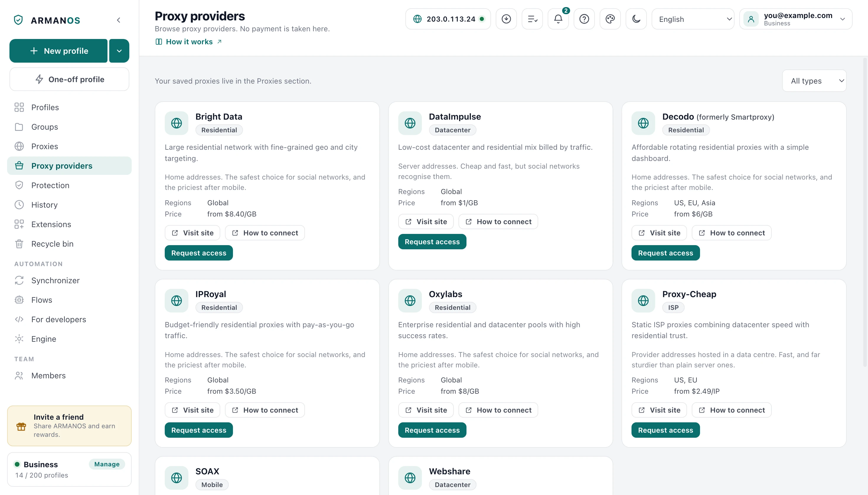
Task: Open Recycle bin in the sidebar
Action: pos(69,244)
